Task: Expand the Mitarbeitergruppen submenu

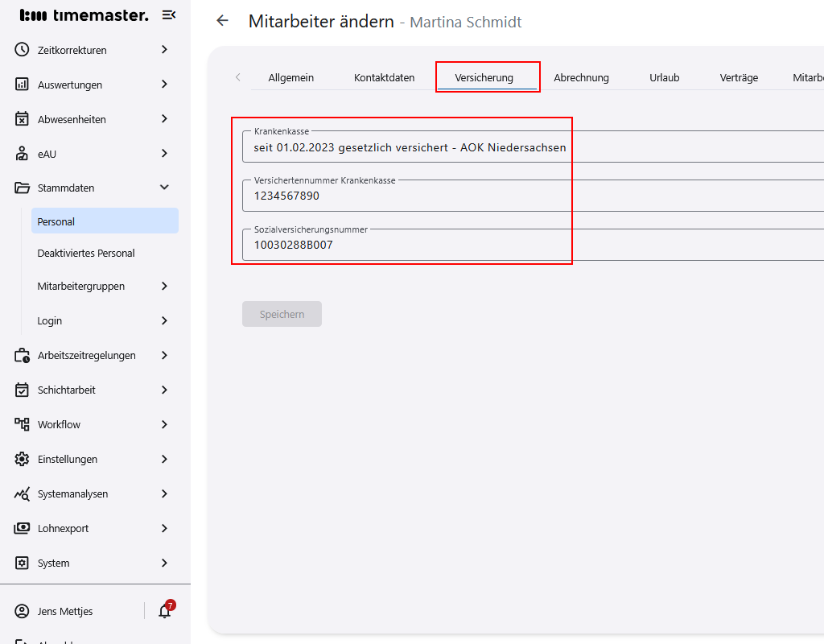Action: point(164,286)
